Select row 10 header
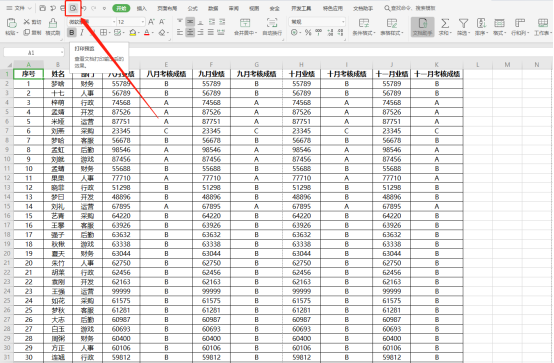 [x=7, y=159]
